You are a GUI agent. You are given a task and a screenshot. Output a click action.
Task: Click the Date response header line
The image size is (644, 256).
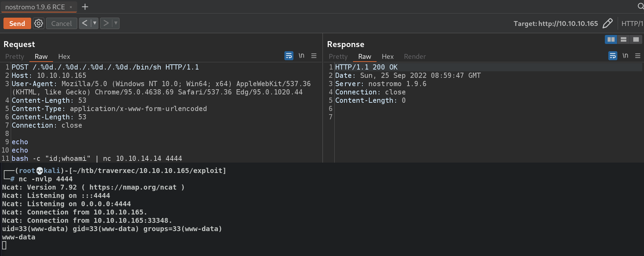tap(408, 75)
